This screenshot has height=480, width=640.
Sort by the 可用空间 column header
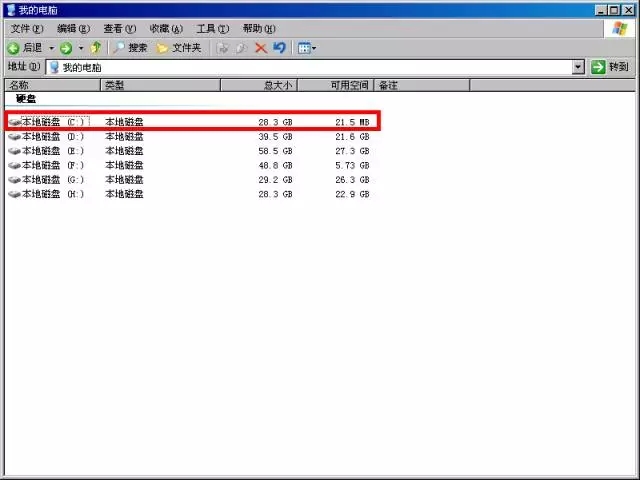[x=336, y=85]
